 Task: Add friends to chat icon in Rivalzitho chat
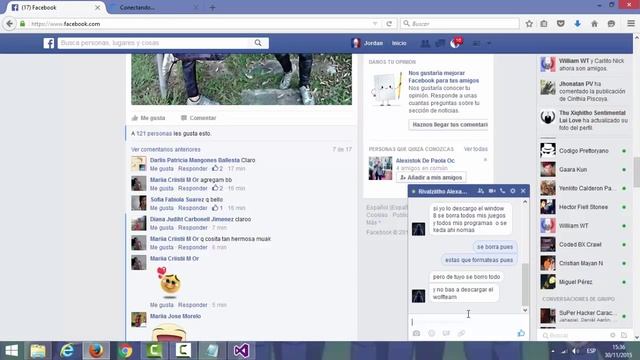481,191
